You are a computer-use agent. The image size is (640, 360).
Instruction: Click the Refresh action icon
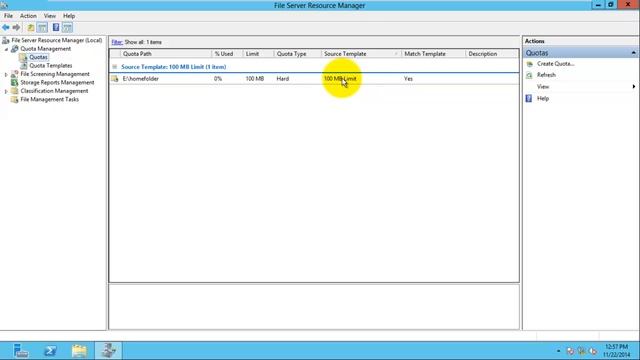pyautogui.click(x=529, y=75)
